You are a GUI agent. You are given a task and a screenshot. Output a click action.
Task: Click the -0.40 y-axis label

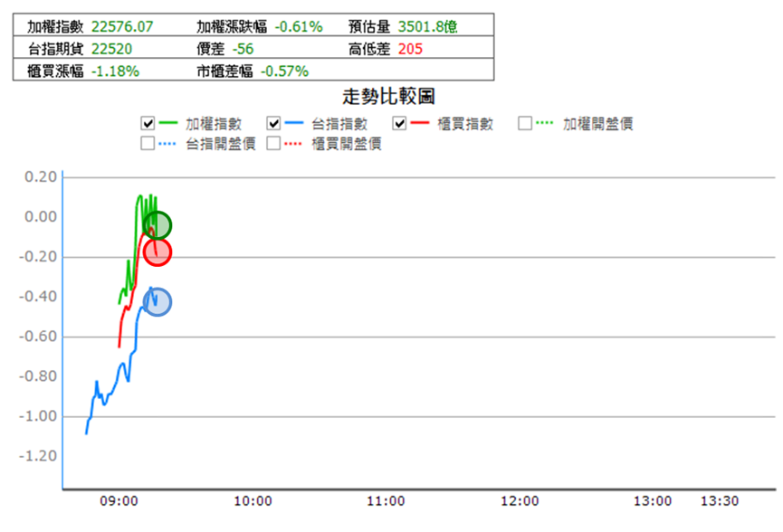pyautogui.click(x=38, y=297)
